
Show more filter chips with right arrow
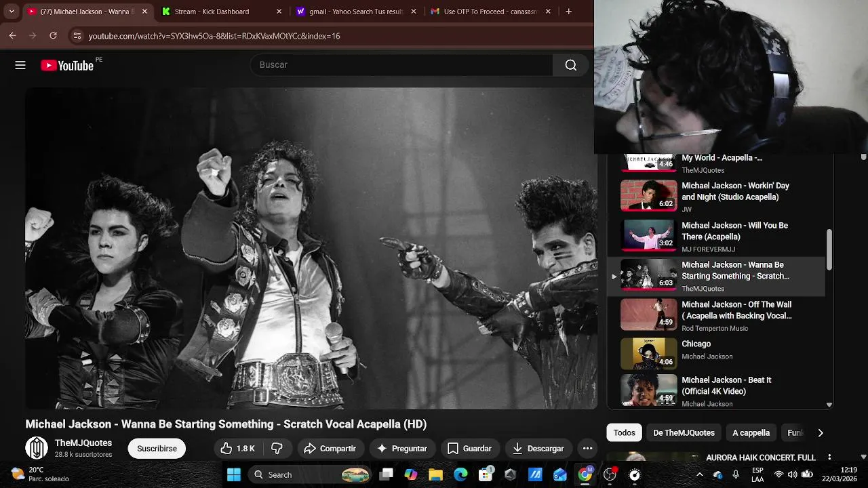[821, 432]
